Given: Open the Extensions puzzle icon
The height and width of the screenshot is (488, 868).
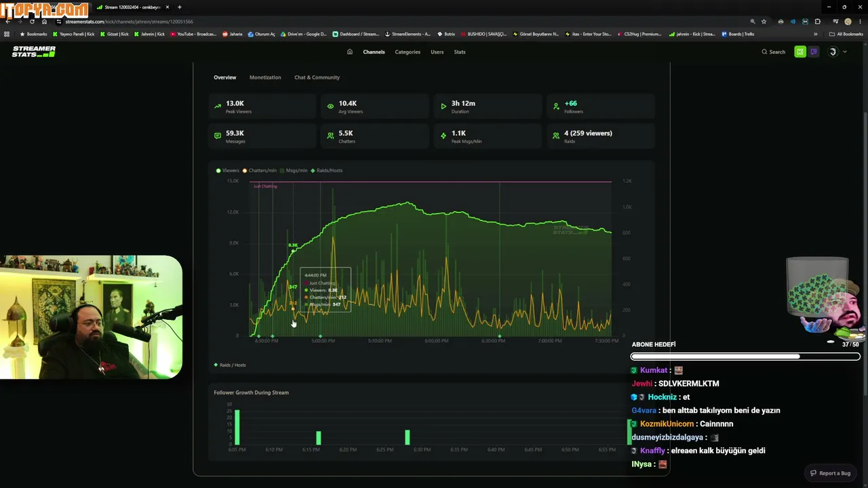Looking at the screenshot, I should [x=818, y=22].
